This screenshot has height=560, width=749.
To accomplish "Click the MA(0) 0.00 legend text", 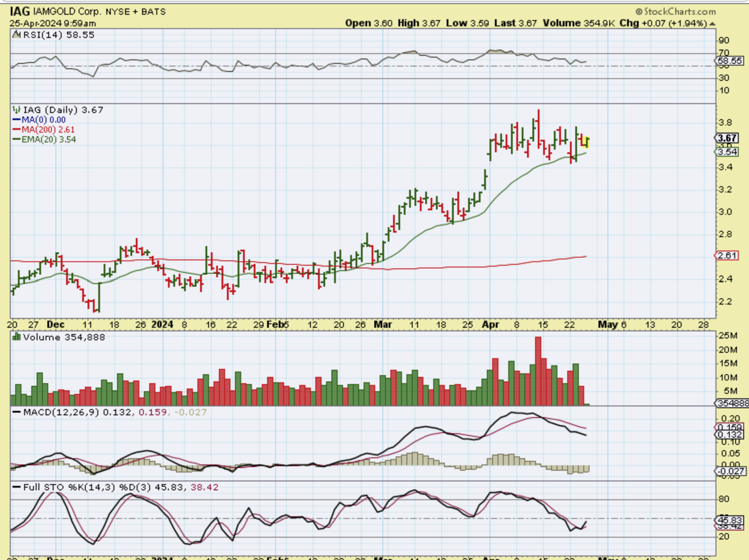I will [x=44, y=120].
